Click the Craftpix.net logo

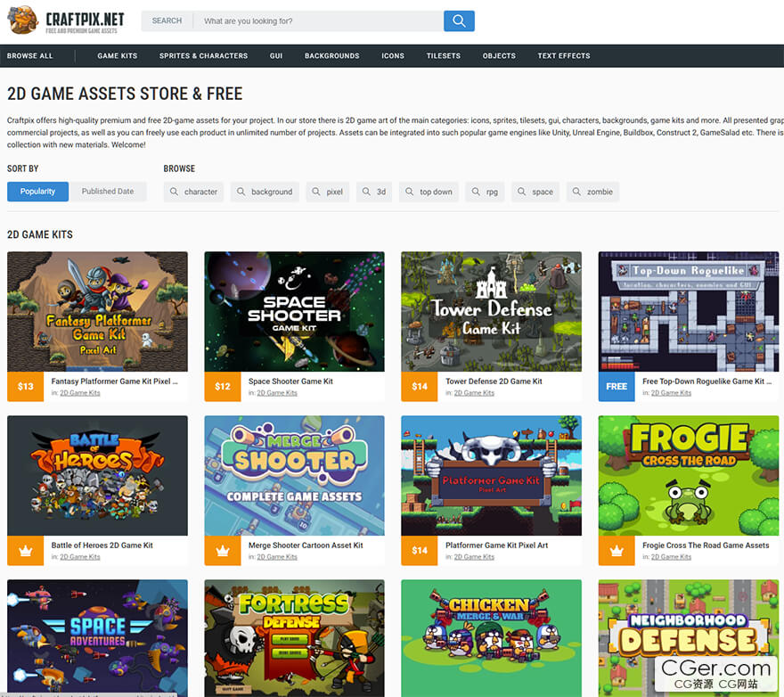[66, 20]
